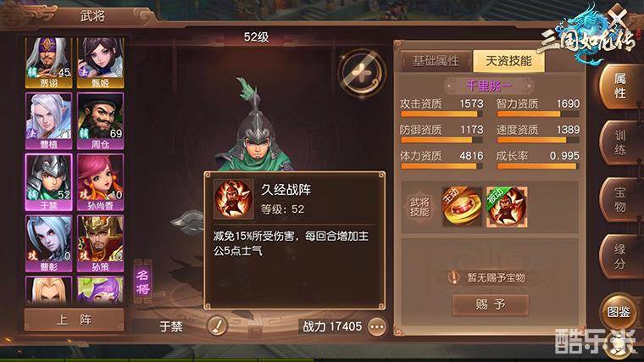Viewport: 644px width, 362px height.
Task: Select the active skill drum icon
Action: point(462,207)
